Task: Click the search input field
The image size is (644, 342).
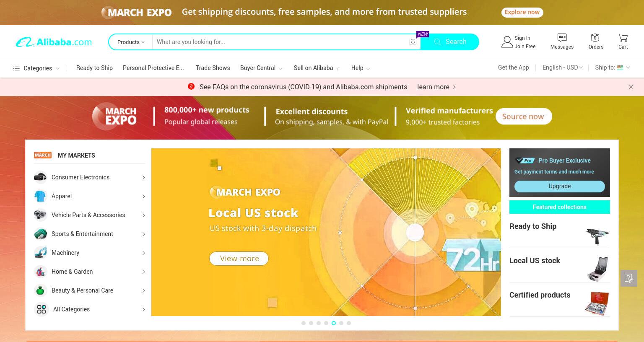Action: pyautogui.click(x=281, y=42)
